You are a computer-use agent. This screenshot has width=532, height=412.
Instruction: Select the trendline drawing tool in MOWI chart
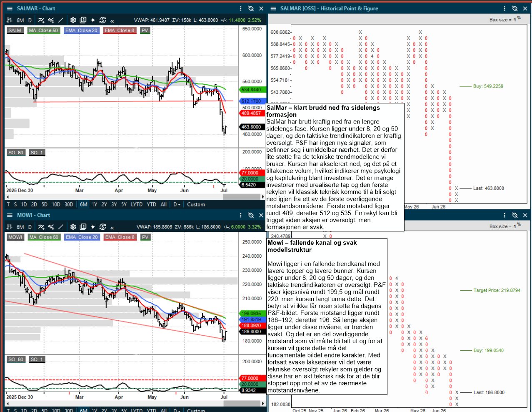click(61, 227)
